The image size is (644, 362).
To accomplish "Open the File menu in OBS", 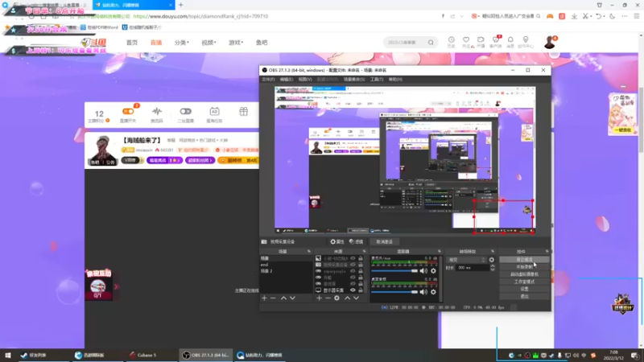I will [x=268, y=79].
